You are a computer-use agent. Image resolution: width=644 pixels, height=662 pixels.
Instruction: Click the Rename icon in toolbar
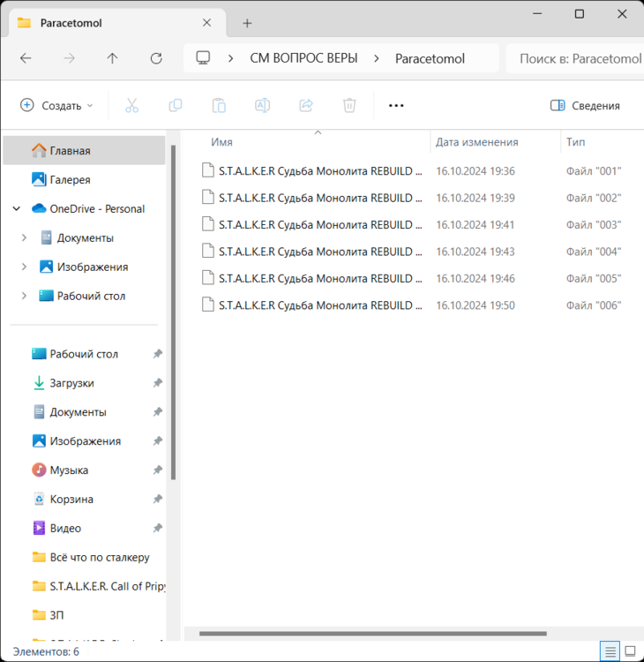click(262, 106)
